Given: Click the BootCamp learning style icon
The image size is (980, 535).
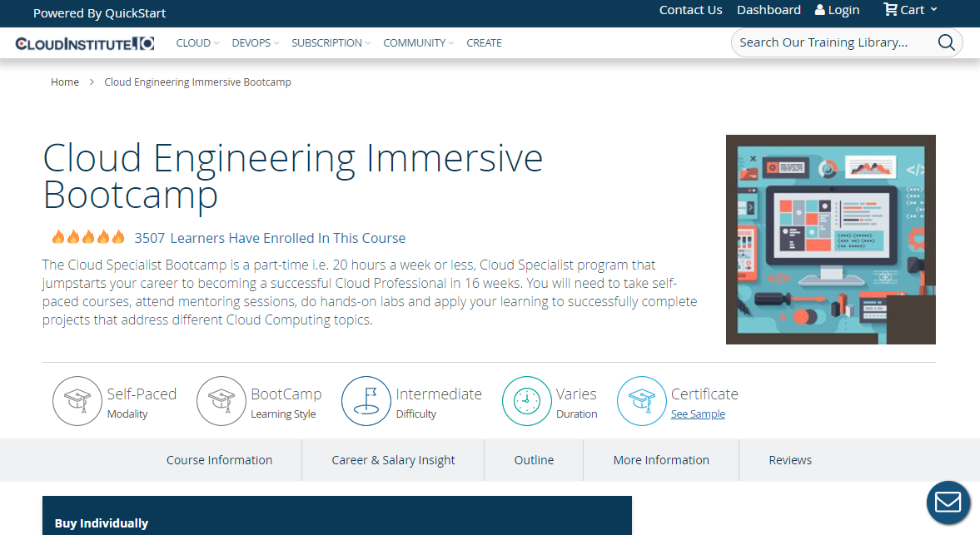Looking at the screenshot, I should pos(221,401).
